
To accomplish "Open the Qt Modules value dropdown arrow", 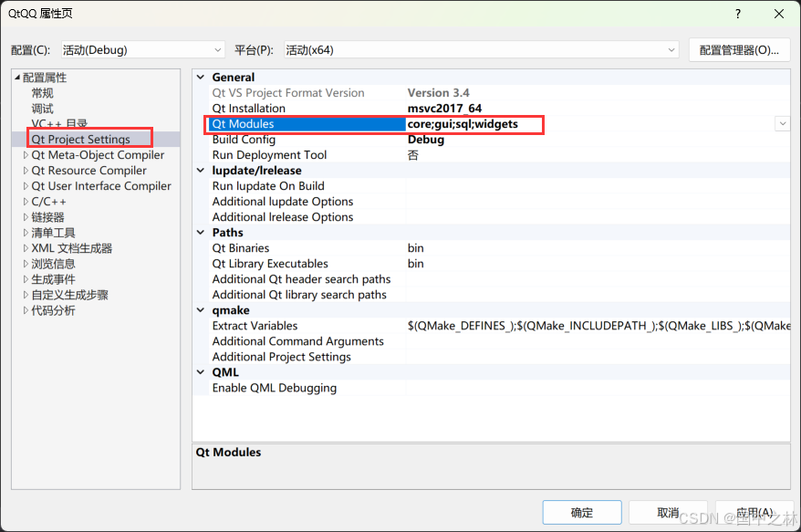I will (782, 124).
